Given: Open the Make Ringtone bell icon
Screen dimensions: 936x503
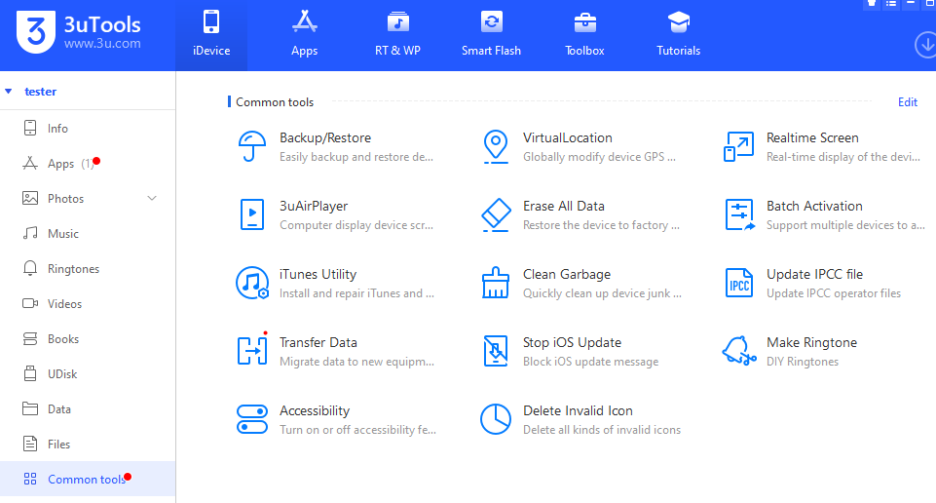Looking at the screenshot, I should [x=739, y=350].
